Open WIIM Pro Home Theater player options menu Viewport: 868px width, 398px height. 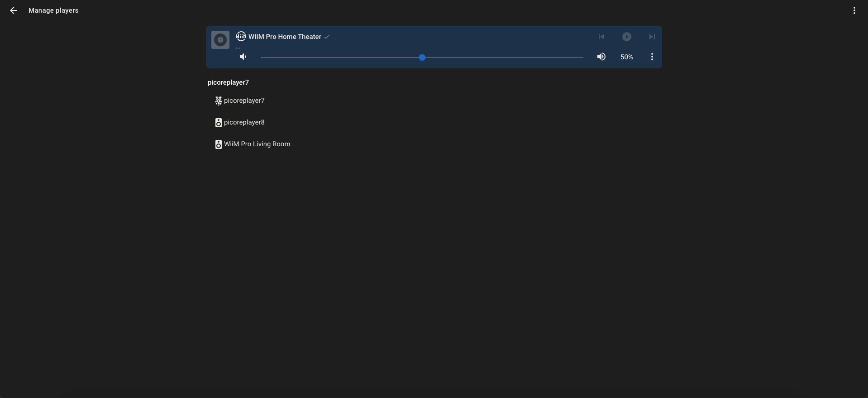(652, 57)
